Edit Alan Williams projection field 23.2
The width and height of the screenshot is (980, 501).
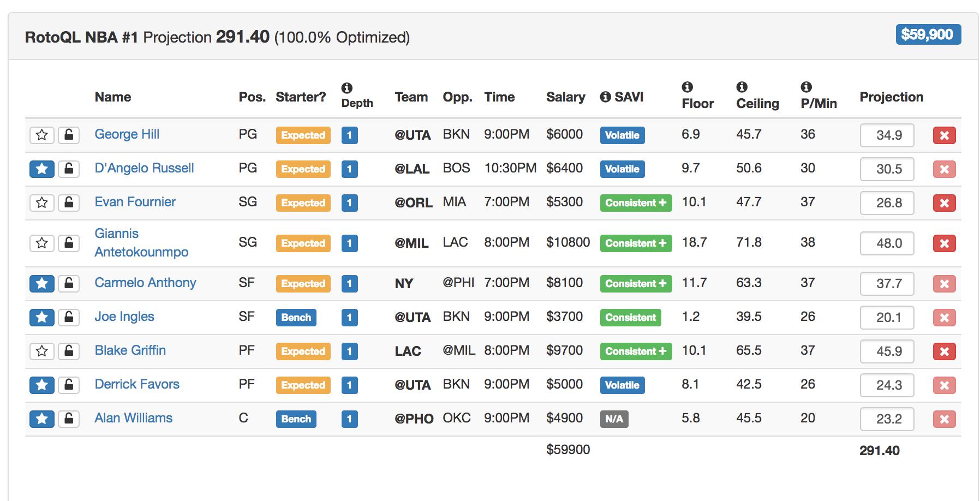[x=887, y=419]
